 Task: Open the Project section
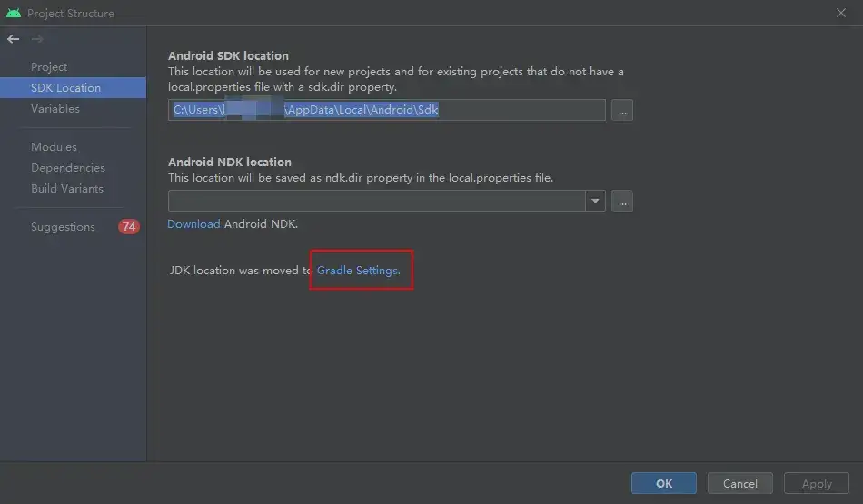pyautogui.click(x=49, y=66)
